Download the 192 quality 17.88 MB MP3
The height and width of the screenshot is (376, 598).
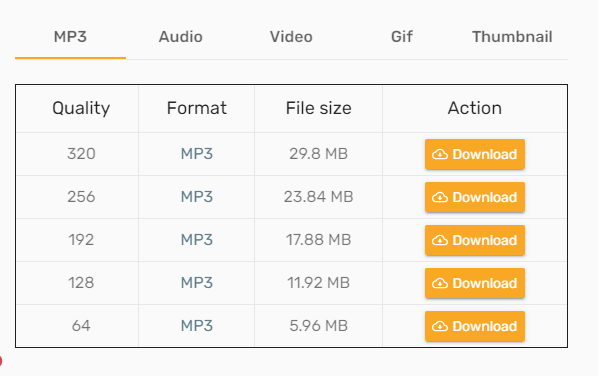tap(475, 240)
